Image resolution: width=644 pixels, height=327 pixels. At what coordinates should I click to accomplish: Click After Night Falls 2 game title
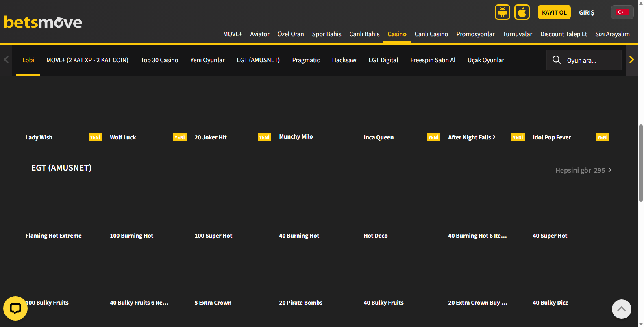[x=472, y=137]
